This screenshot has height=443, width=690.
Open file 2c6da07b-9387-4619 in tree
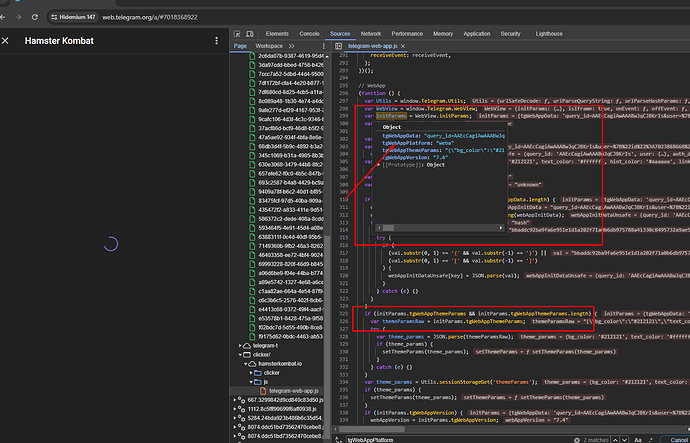(291, 56)
